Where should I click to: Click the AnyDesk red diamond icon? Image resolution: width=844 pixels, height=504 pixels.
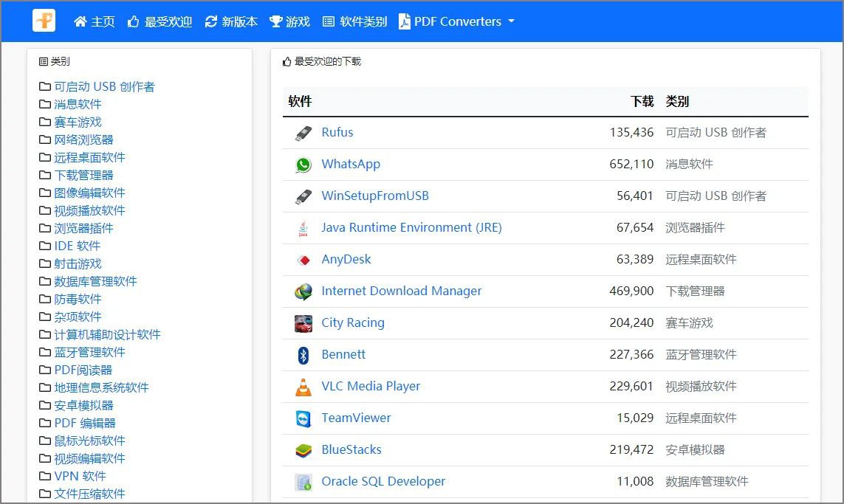point(302,260)
